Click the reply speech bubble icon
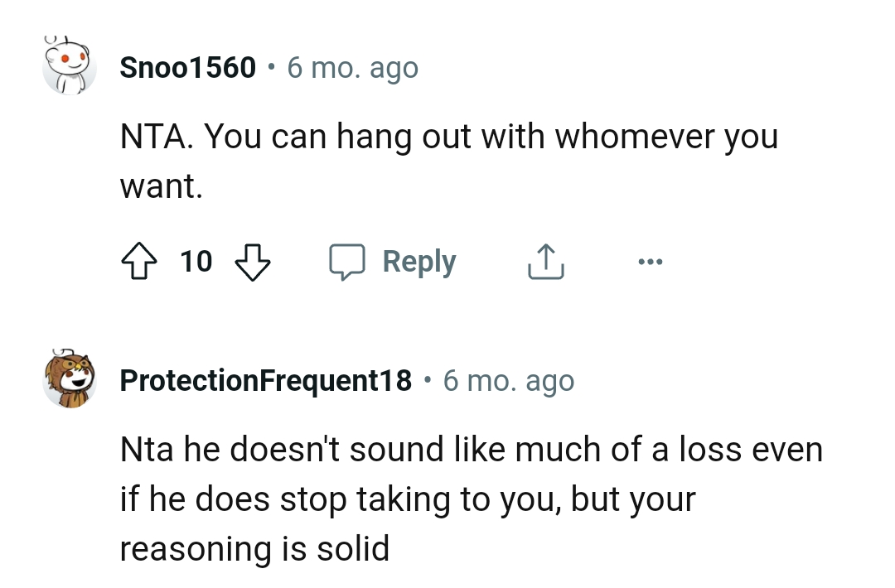The width and height of the screenshot is (895, 588). pos(349,261)
